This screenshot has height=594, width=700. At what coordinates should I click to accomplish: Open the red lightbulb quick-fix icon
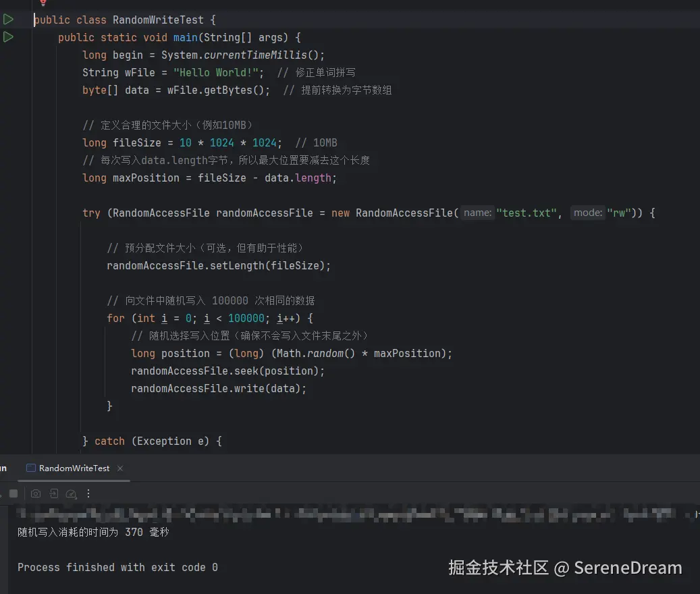[x=43, y=3]
